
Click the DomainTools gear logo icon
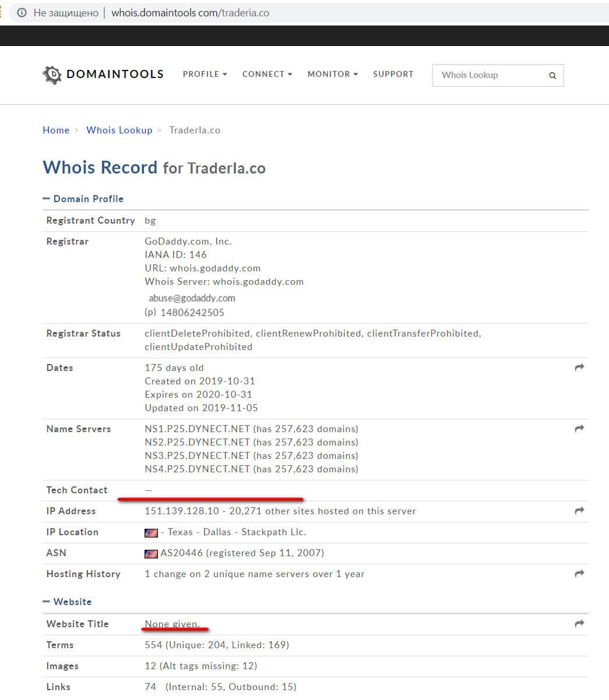[x=52, y=75]
